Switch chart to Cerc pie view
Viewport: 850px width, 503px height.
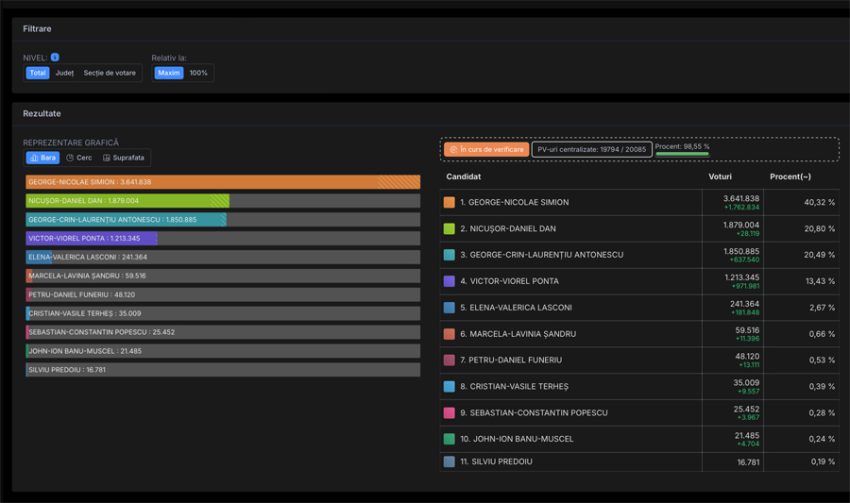click(x=79, y=158)
